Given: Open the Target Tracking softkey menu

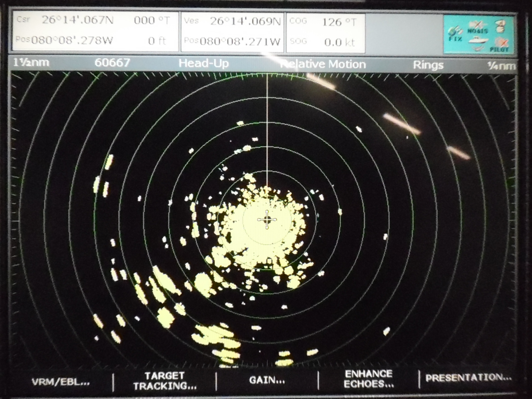Looking at the screenshot, I should pos(165,381).
